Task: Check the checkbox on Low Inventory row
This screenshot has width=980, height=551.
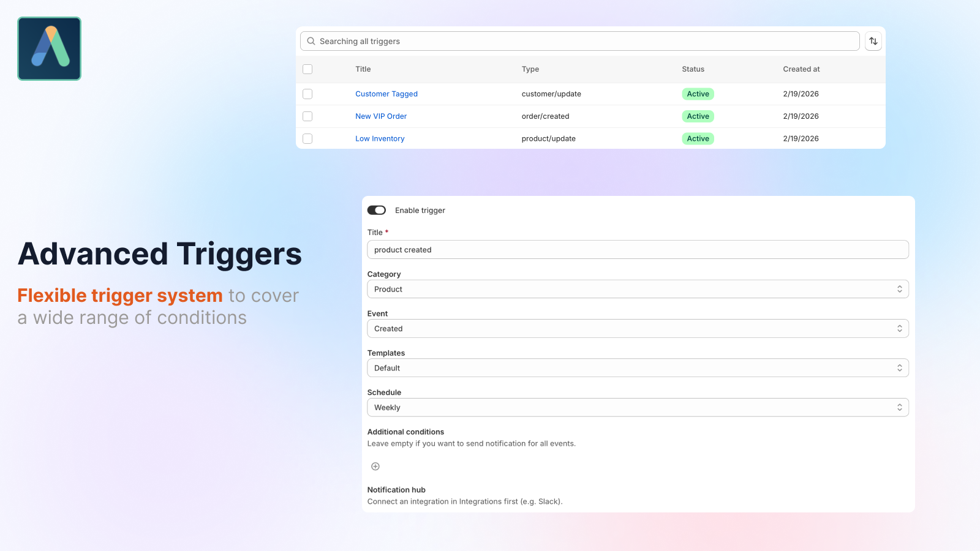Action: [x=307, y=138]
